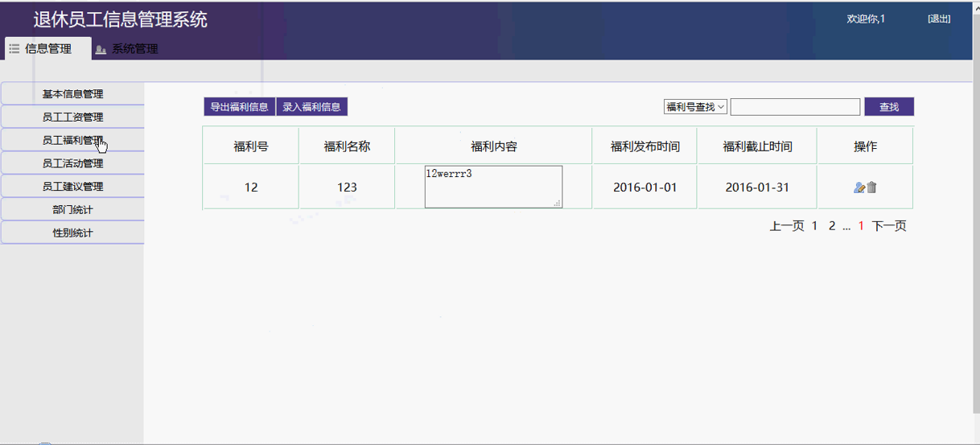Click the 福利发布时间 column header

click(x=645, y=146)
